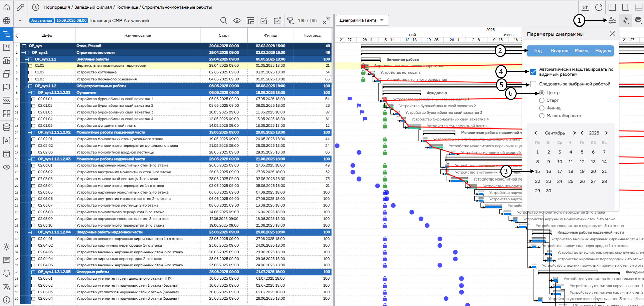
Task: Disable automatic scaling by visible works
Action: [x=533, y=72]
